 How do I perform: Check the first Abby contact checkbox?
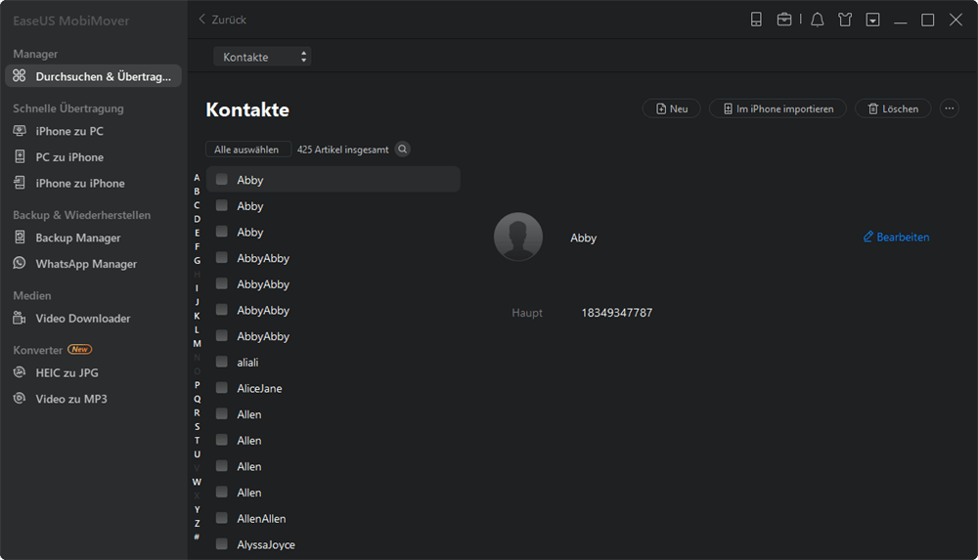(x=221, y=180)
